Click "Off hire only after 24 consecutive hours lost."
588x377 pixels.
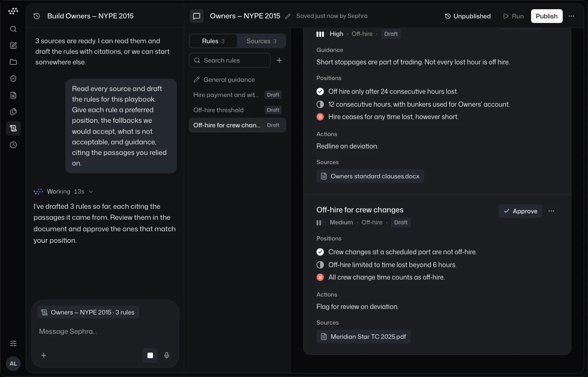click(393, 91)
